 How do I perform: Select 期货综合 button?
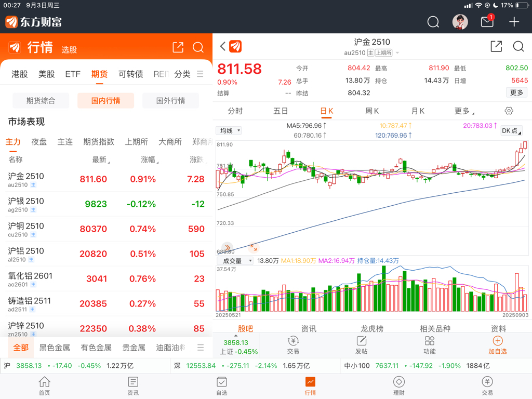(41, 100)
